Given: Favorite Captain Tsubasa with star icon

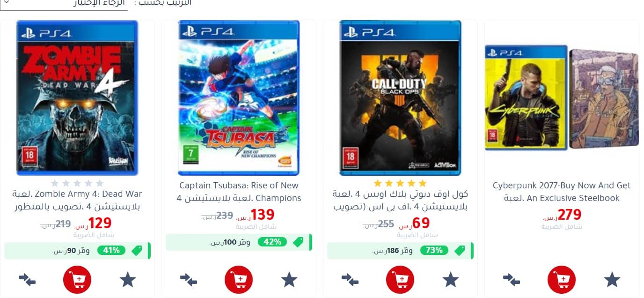Looking at the screenshot, I should (x=289, y=280).
